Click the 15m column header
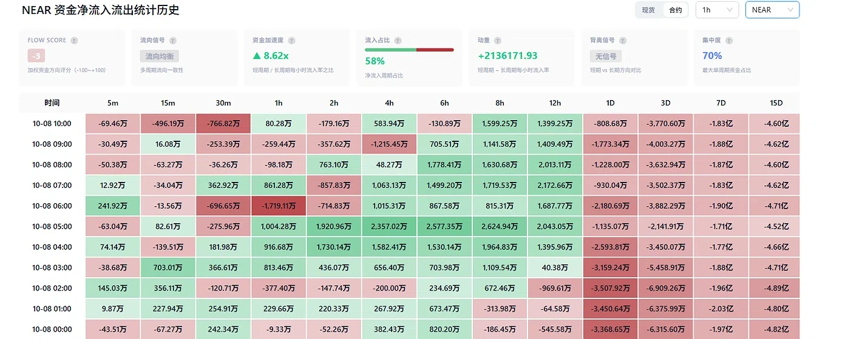Screen dimensions: 868x339 pos(168,103)
